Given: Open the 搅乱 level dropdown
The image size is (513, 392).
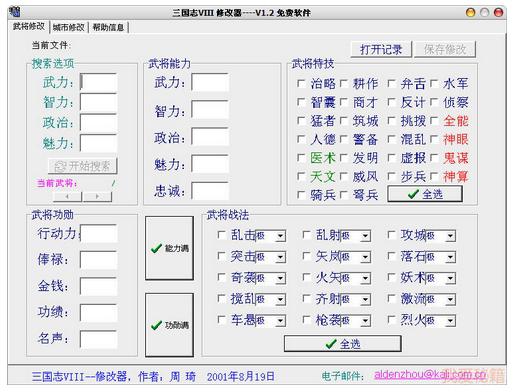Looking at the screenshot, I should [280, 300].
